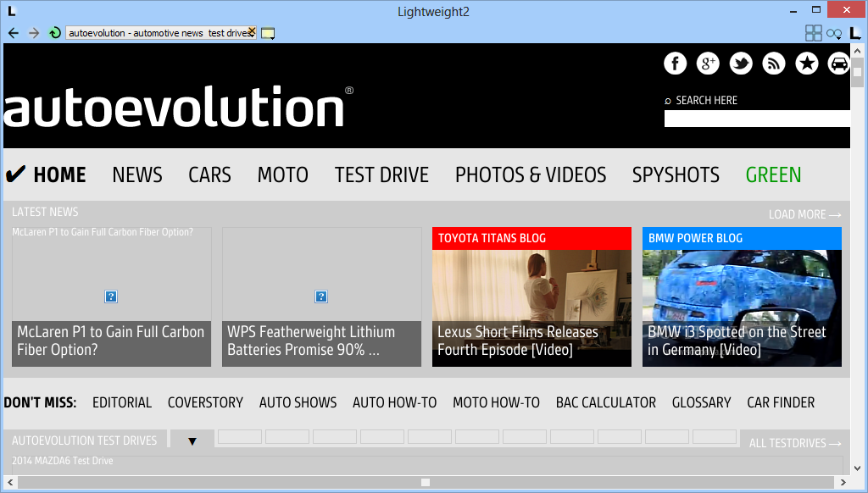Click broken image icon in McLaren card
Image resolution: width=868 pixels, height=493 pixels.
pos(111,296)
